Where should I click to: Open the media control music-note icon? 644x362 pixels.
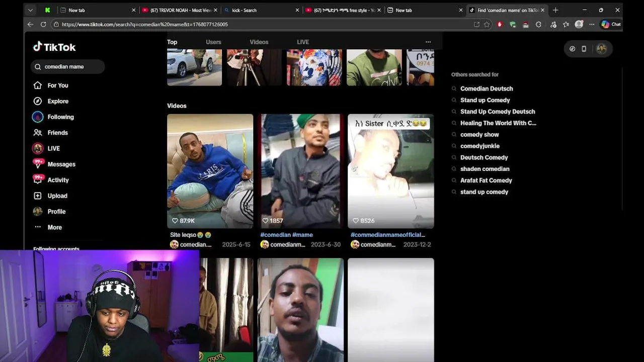tap(553, 24)
